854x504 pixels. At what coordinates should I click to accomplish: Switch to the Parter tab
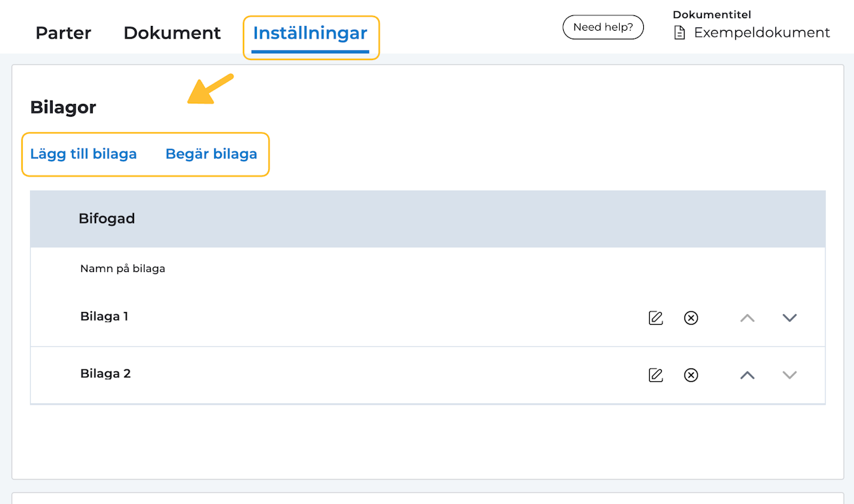point(63,33)
